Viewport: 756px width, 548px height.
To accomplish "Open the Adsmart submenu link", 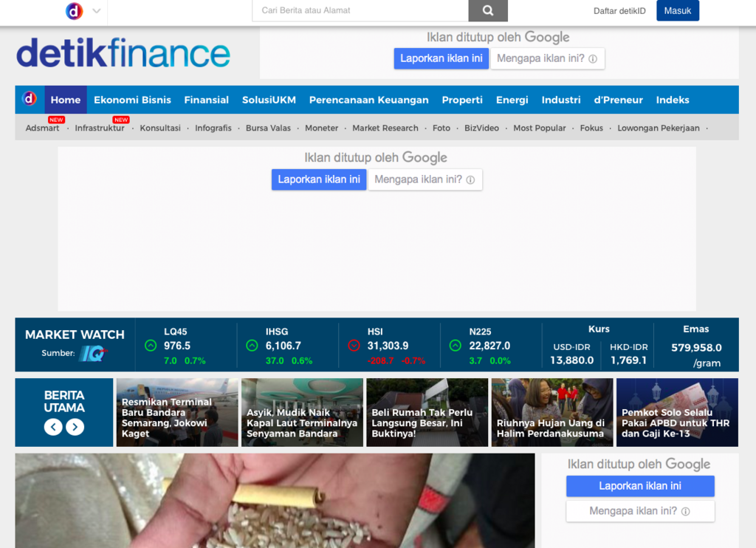I will coord(42,128).
